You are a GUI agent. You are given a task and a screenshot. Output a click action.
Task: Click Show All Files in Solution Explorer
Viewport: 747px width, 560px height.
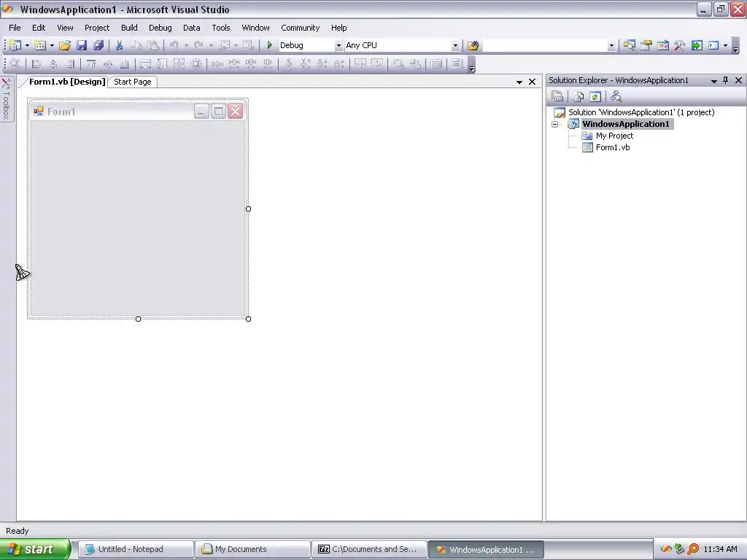click(578, 97)
